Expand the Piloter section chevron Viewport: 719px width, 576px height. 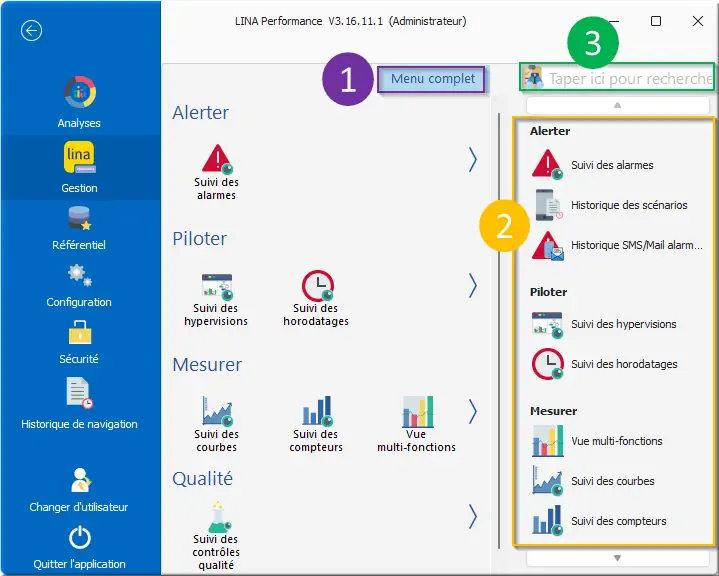point(473,286)
